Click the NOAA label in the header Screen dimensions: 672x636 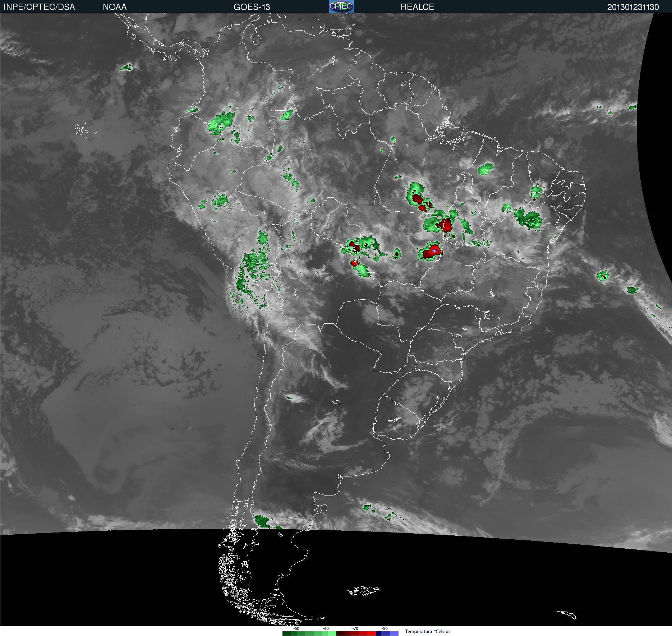coord(115,7)
